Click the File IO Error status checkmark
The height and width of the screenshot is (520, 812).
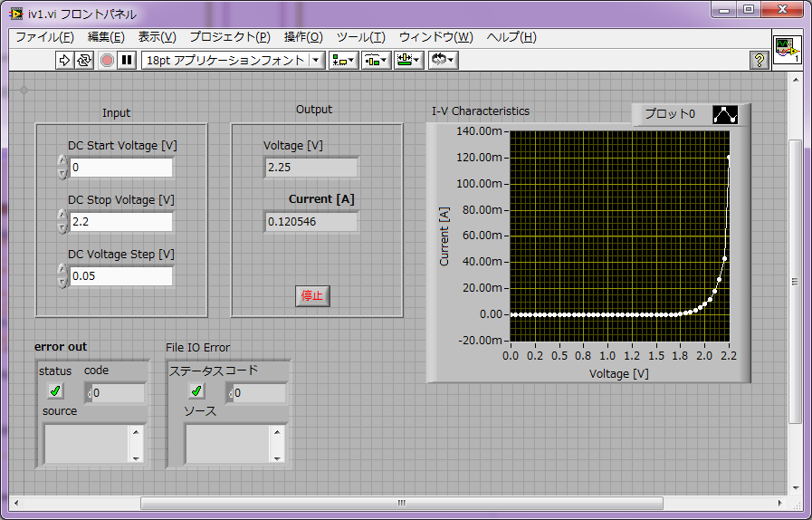tap(196, 391)
